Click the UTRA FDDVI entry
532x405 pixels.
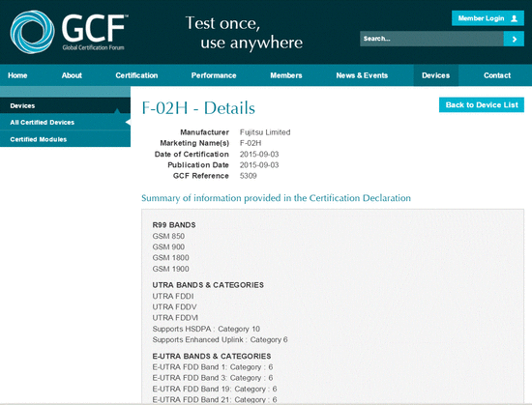point(175,318)
